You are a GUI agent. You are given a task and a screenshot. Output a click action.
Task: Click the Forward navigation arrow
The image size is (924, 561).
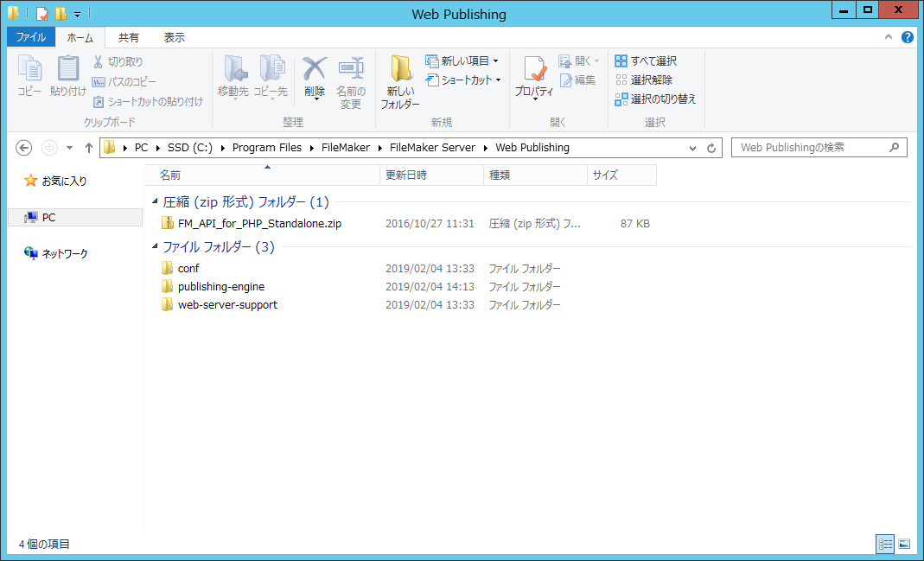[49, 148]
